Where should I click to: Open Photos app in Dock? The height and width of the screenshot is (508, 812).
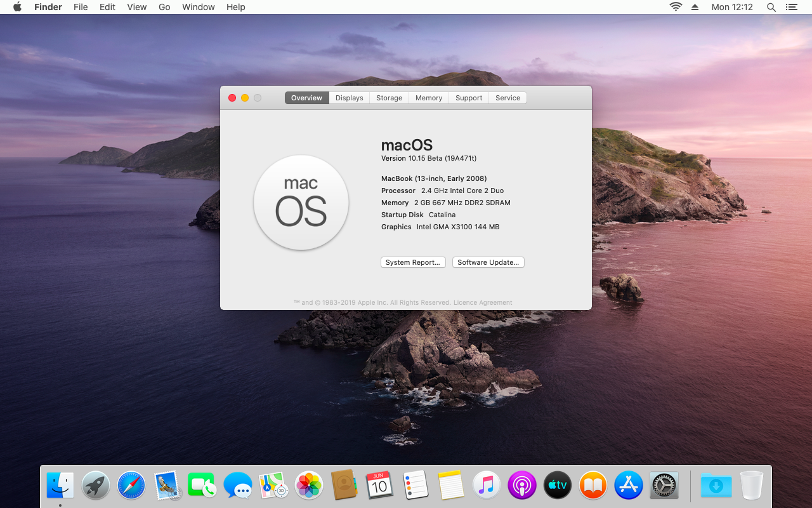coord(309,486)
